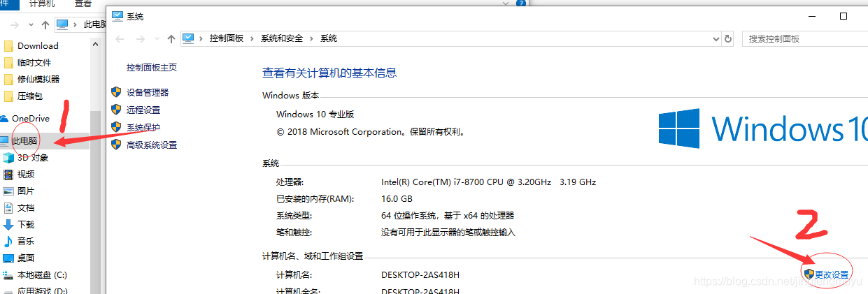Click the 视频 film icon
This screenshot has height=294, width=868.
tap(8, 174)
